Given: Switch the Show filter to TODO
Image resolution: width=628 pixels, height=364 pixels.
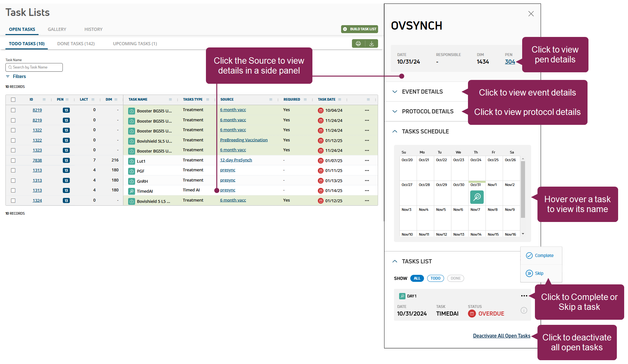Looking at the screenshot, I should tap(435, 278).
